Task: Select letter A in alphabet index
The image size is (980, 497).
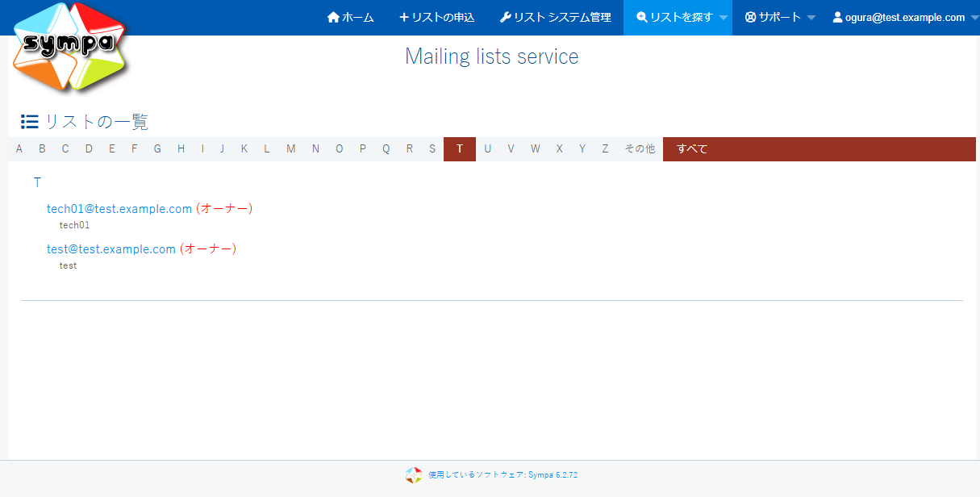Action: (19, 148)
